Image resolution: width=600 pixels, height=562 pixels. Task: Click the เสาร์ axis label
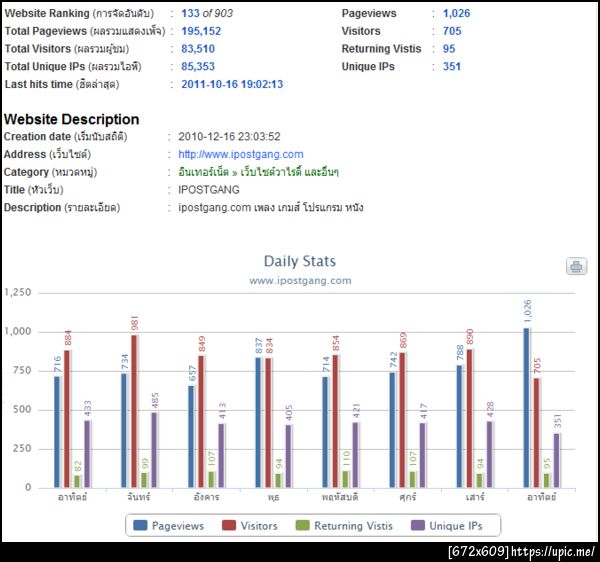tap(475, 497)
